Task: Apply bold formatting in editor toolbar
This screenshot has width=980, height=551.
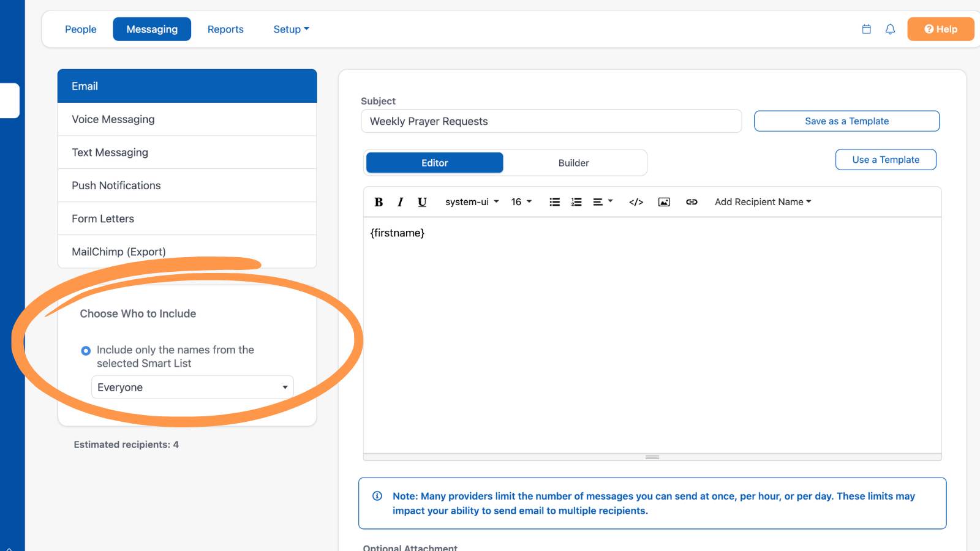Action: pos(379,202)
